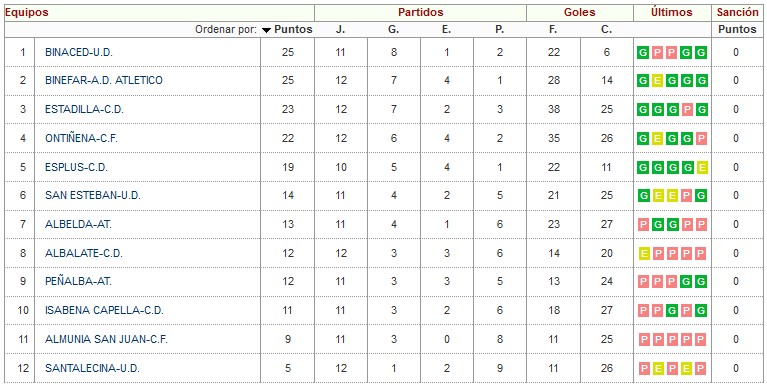Sort table by J. column header
Screen dimensions: 767x390
pyautogui.click(x=340, y=29)
